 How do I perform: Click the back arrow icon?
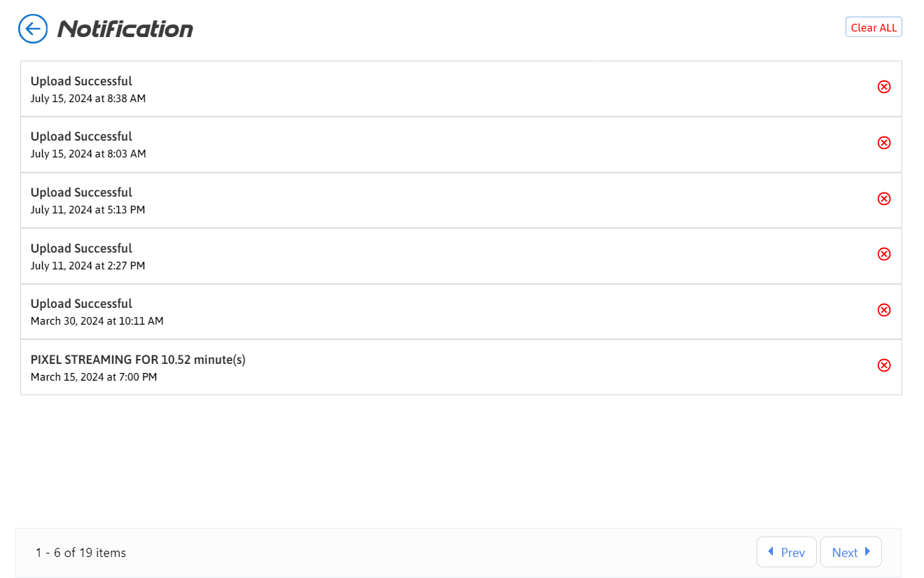[33, 29]
